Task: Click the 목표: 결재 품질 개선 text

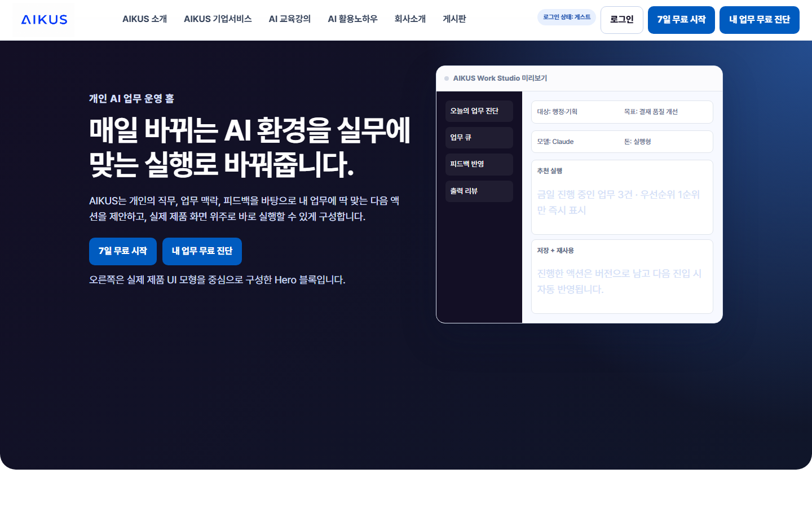Action: (651, 112)
